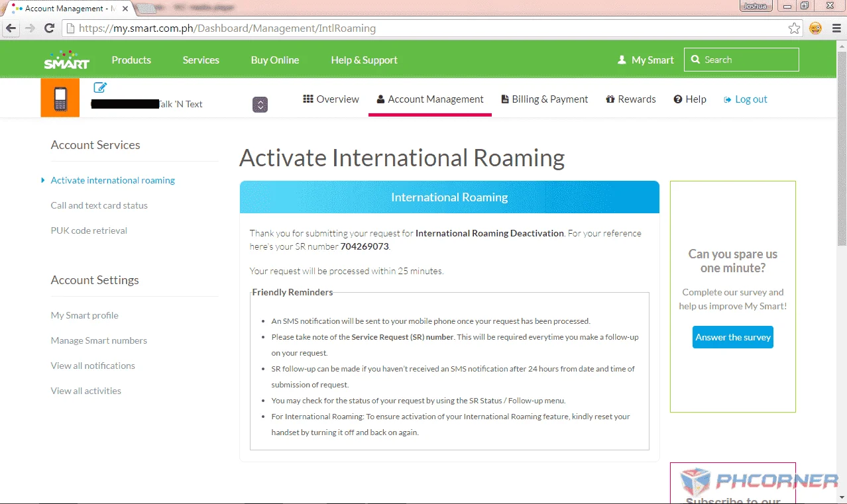Click the Search input field

(x=742, y=60)
